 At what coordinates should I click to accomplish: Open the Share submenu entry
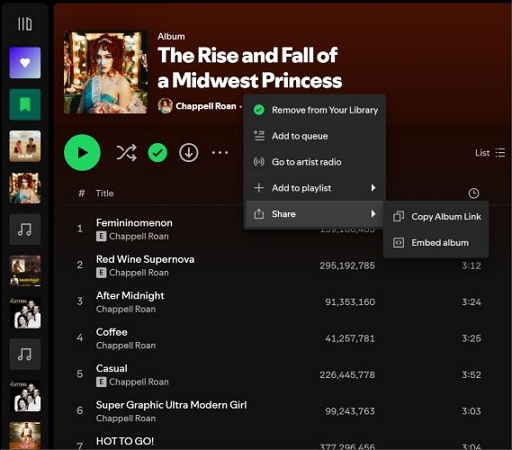click(x=315, y=214)
